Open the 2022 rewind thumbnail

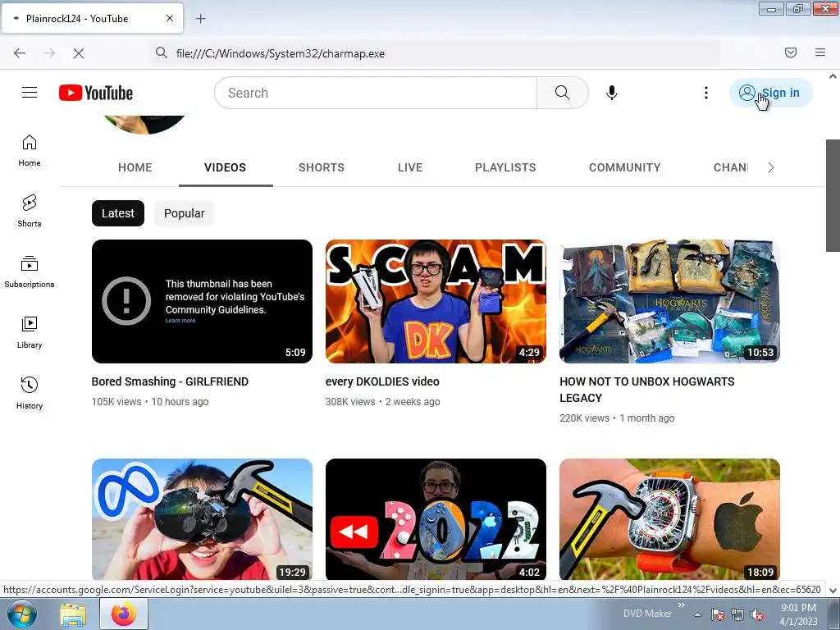point(436,519)
